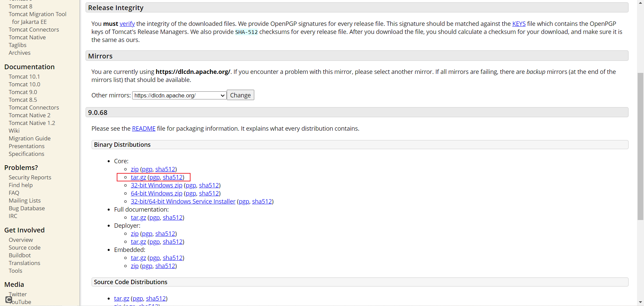Open the Twitter media link
The width and height of the screenshot is (644, 306).
(18, 294)
